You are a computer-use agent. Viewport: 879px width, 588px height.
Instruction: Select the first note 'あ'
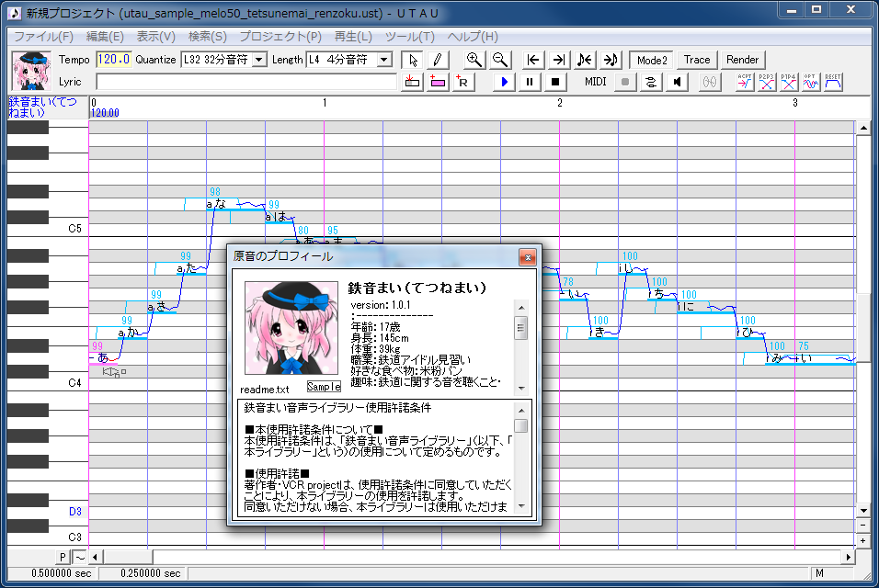(103, 357)
